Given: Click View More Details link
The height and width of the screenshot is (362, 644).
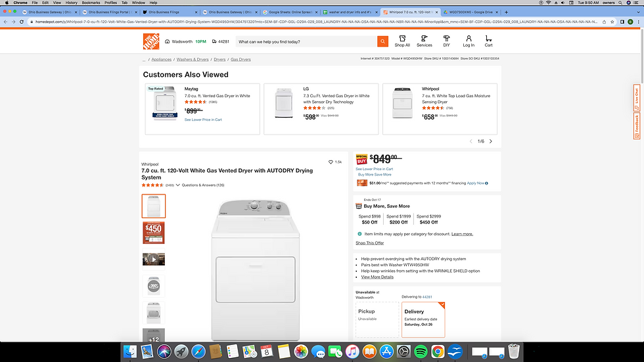Looking at the screenshot, I should 377,277.
